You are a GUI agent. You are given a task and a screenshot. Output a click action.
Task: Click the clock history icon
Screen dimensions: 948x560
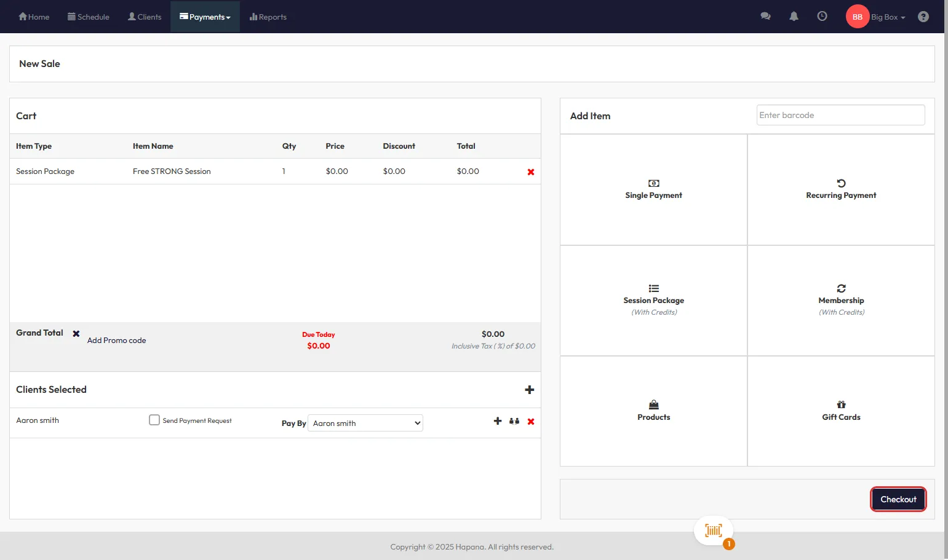(822, 17)
